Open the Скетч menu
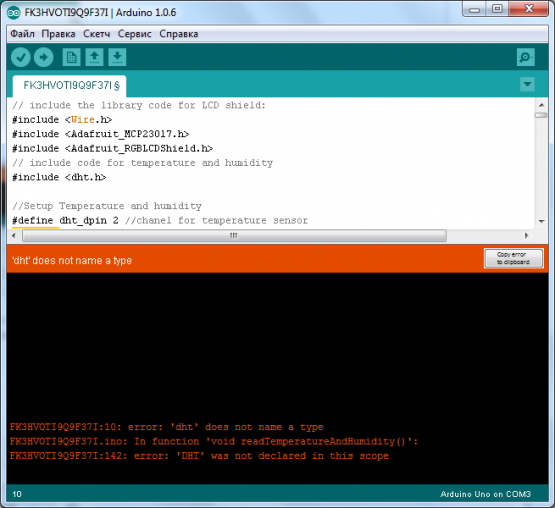Viewport: 555px width, 508px height. click(97, 34)
